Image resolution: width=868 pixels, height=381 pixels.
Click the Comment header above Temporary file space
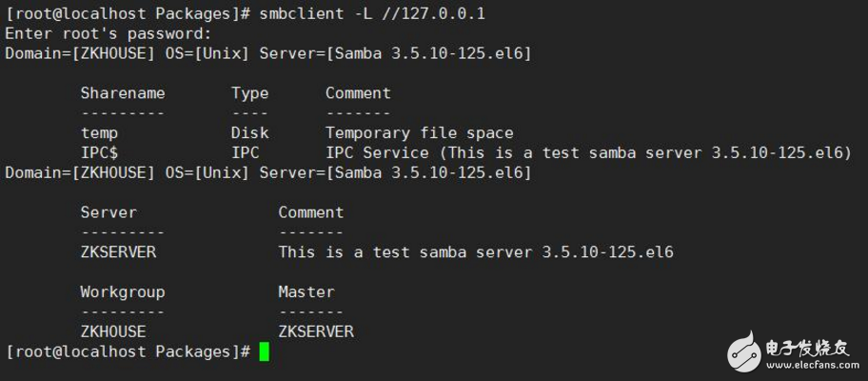(x=358, y=93)
